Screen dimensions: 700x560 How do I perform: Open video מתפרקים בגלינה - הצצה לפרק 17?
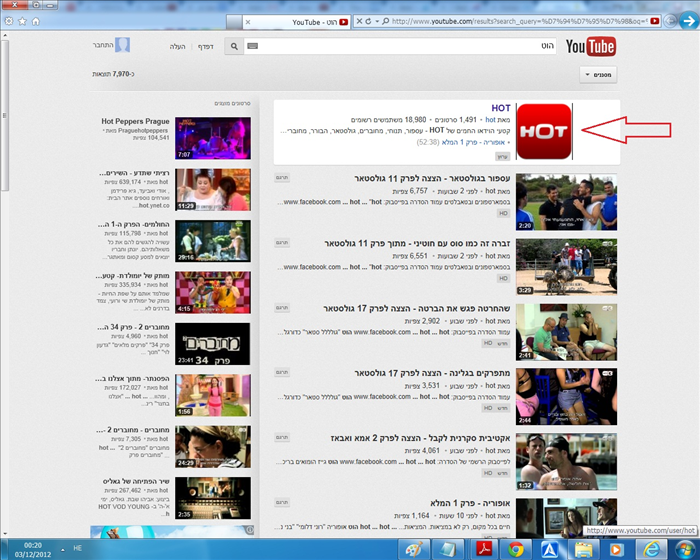[432, 373]
